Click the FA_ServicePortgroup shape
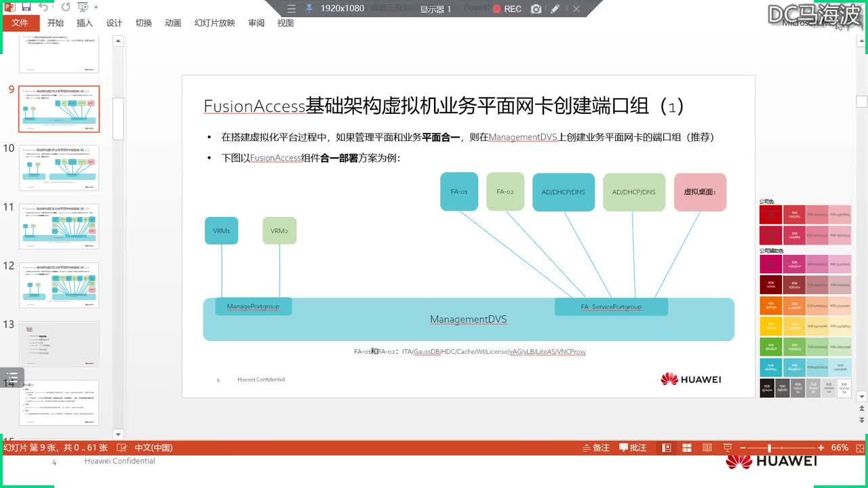868x488 pixels. click(611, 306)
